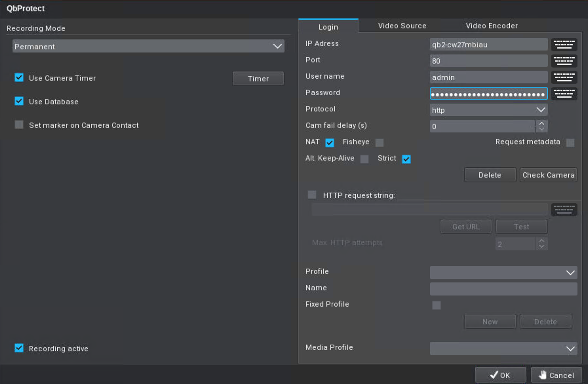Click the HTTP request string text field
Image resolution: width=588 pixels, height=384 pixels.
pos(430,210)
